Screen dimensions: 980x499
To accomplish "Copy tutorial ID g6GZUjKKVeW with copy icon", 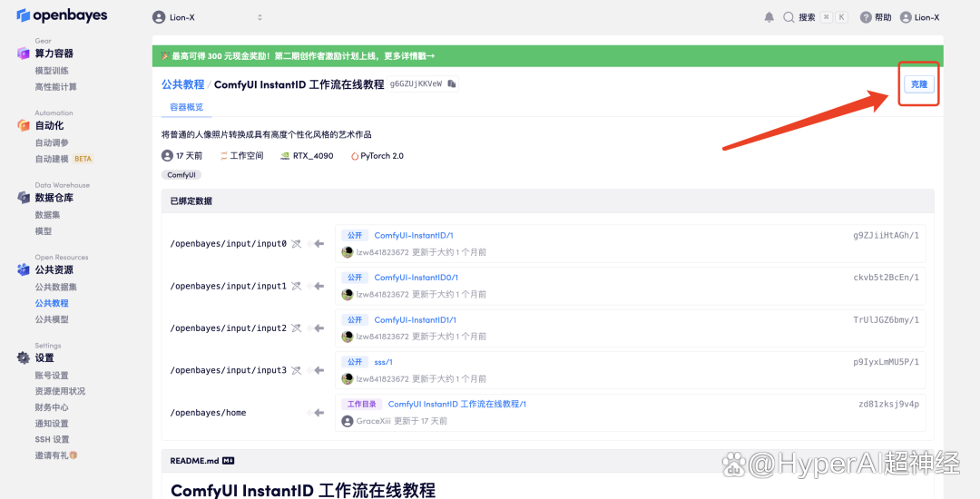I will click(x=452, y=83).
